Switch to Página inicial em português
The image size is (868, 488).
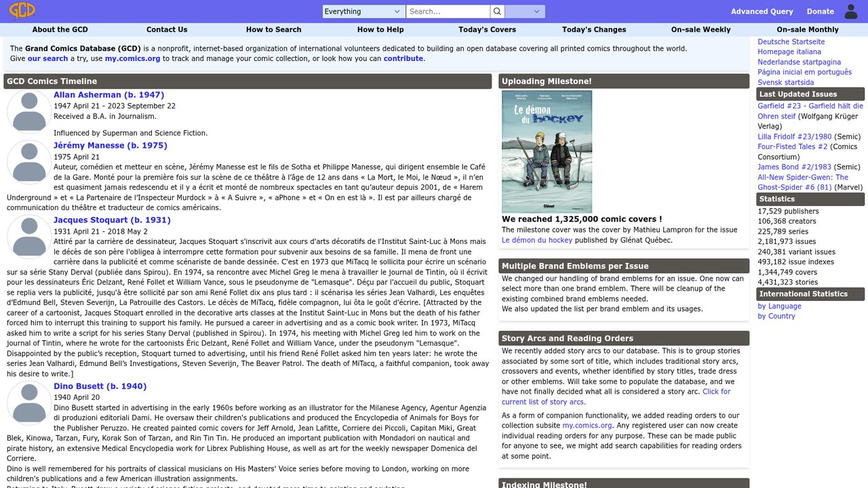(804, 73)
